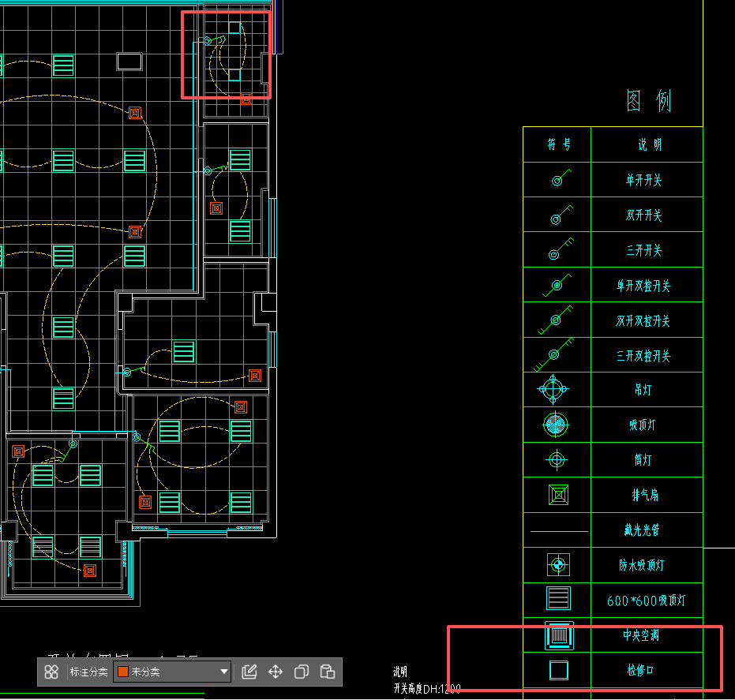This screenshot has width=735, height=700.
Task: Click the 检修口 square symbol in legend
Action: pos(559,670)
